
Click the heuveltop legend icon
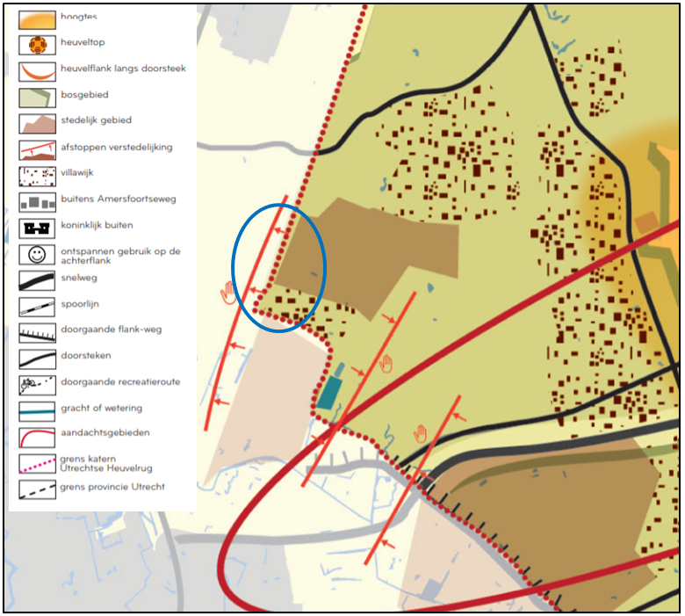pyautogui.click(x=37, y=45)
